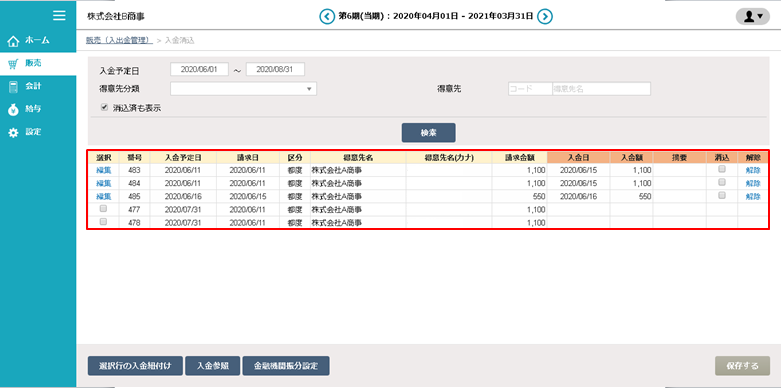
Task: Toggle 消込 checkbox for row 485
Action: point(722,196)
